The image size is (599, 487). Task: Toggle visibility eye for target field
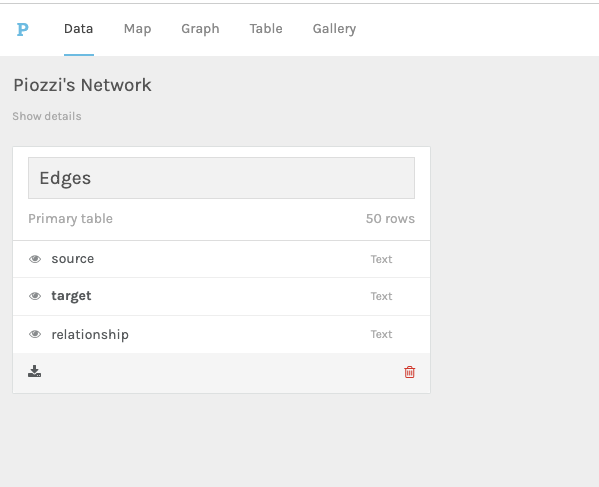click(35, 296)
